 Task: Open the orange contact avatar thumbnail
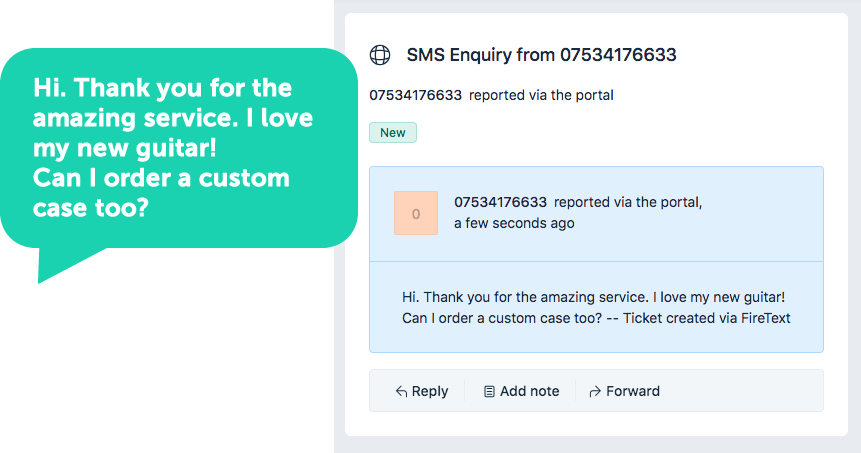416,213
